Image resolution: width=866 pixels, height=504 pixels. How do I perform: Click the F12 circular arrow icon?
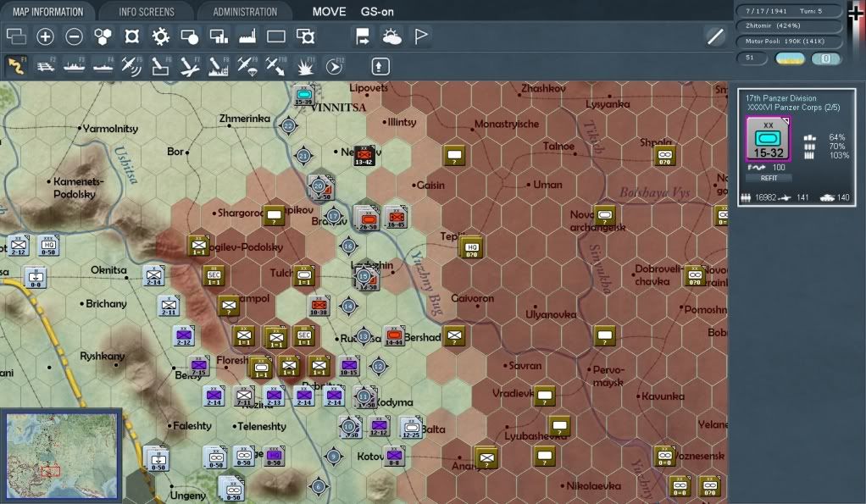click(x=334, y=67)
